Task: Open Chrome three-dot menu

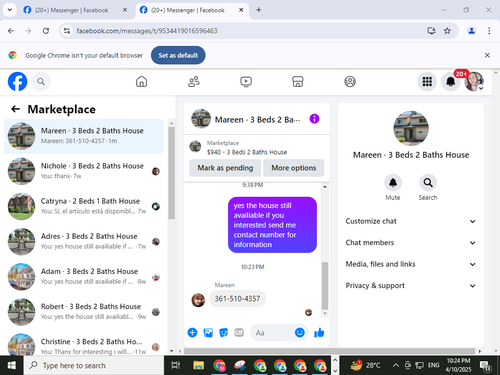Action: coord(489,31)
